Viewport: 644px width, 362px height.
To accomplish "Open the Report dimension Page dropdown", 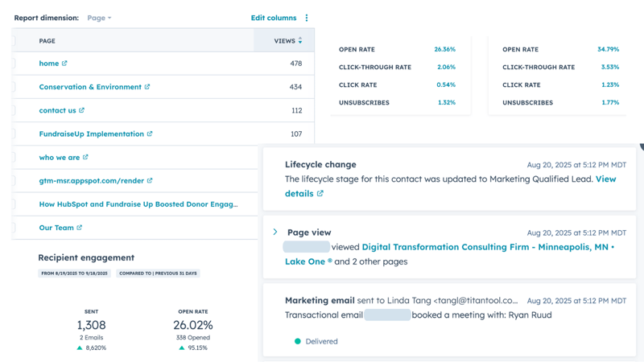I will (x=99, y=18).
